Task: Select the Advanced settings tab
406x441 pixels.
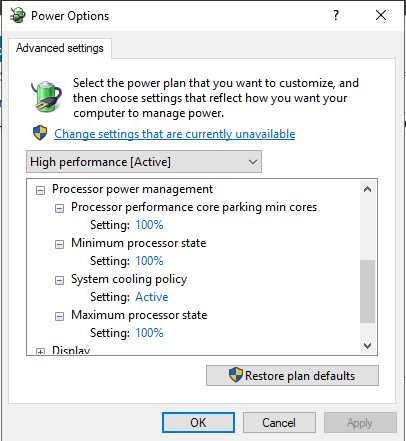Action: (60, 48)
